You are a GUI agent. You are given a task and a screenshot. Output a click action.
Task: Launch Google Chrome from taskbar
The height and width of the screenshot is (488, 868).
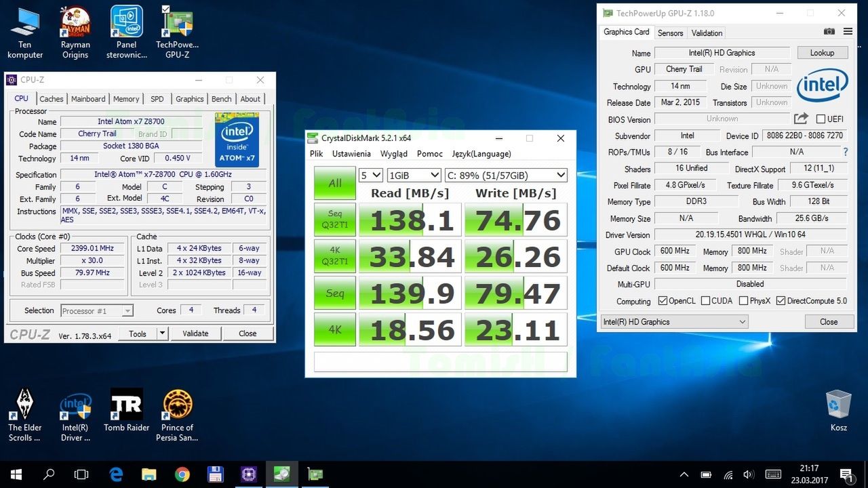coord(182,474)
